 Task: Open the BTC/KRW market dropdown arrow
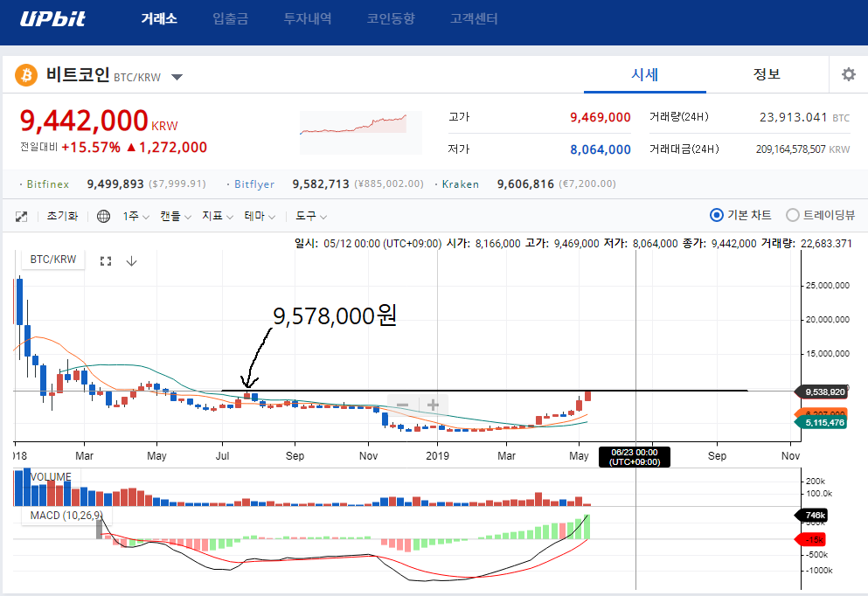pos(177,77)
